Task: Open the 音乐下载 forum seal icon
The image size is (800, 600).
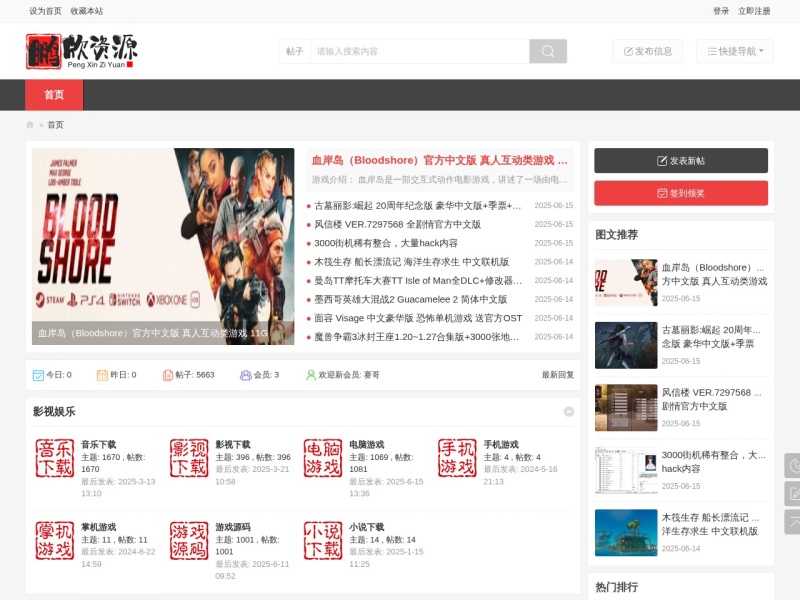Action: 55,458
